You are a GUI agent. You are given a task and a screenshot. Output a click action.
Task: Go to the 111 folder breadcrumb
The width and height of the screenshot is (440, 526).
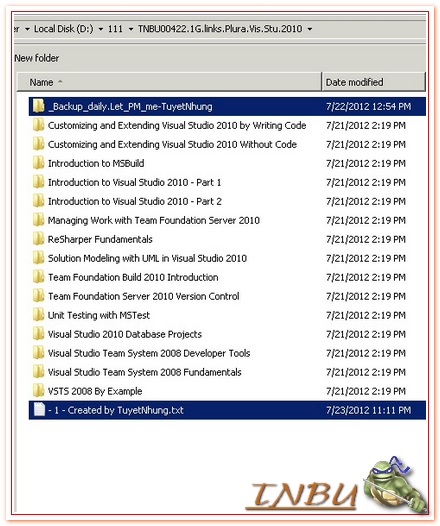click(x=115, y=29)
